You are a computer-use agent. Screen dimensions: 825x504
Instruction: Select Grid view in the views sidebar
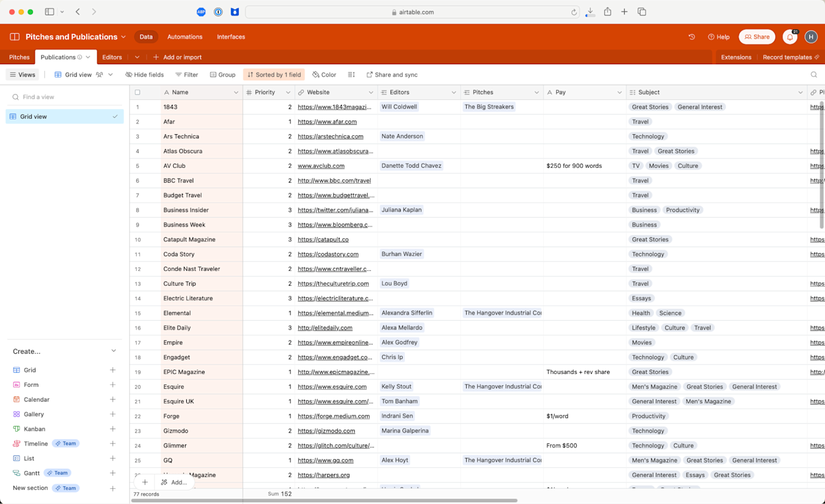65,117
